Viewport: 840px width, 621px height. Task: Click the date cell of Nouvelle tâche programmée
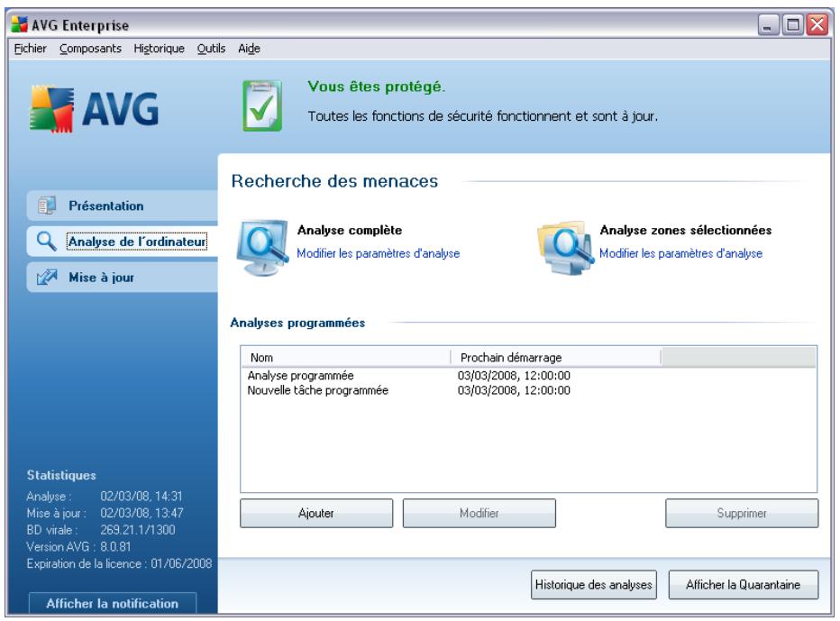pos(514,390)
